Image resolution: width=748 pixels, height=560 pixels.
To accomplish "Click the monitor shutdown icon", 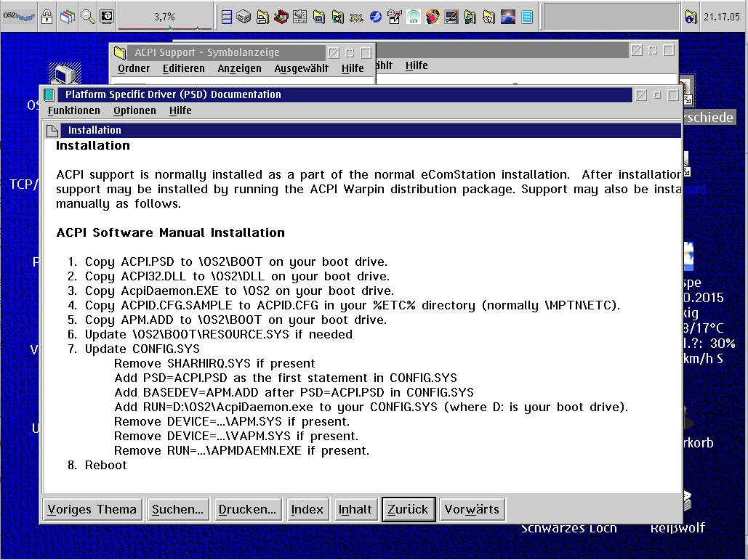I will [x=107, y=17].
